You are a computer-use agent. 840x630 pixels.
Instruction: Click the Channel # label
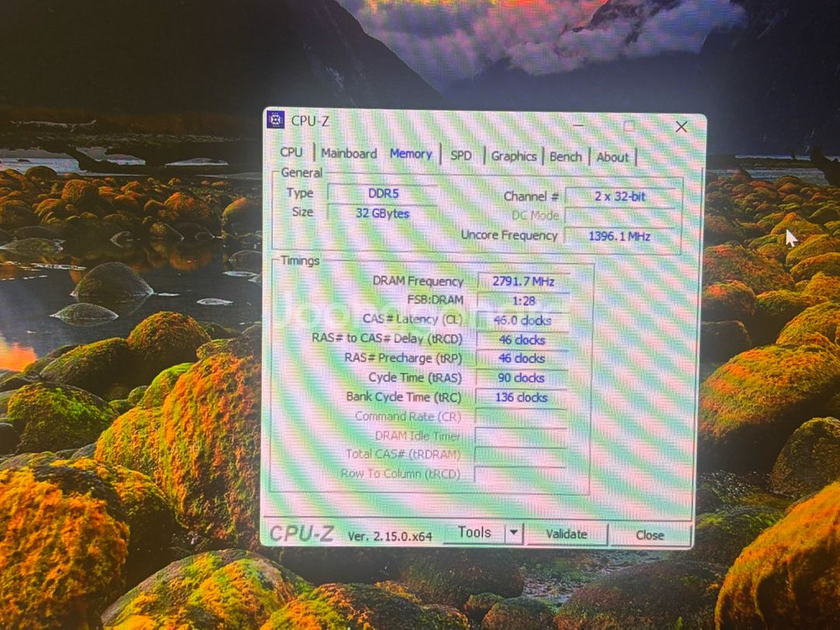click(531, 197)
